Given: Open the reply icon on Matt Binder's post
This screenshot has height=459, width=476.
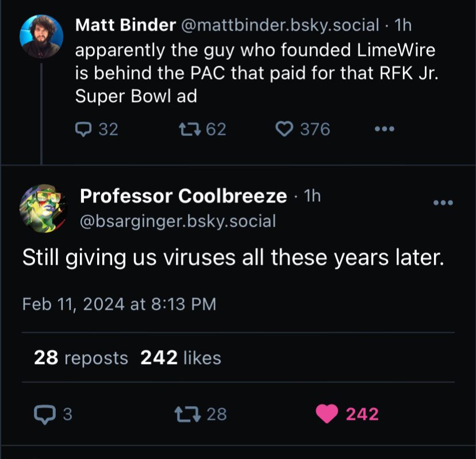Looking at the screenshot, I should coord(83,129).
